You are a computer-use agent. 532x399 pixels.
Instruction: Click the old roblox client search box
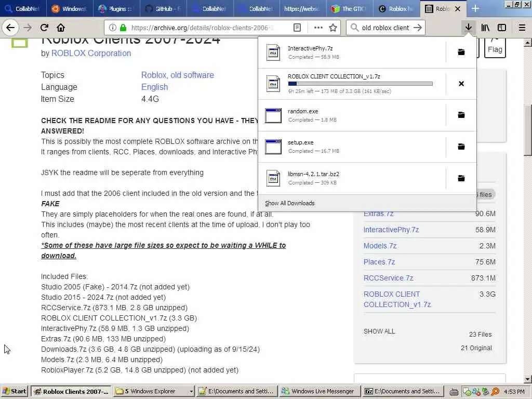[x=385, y=28]
